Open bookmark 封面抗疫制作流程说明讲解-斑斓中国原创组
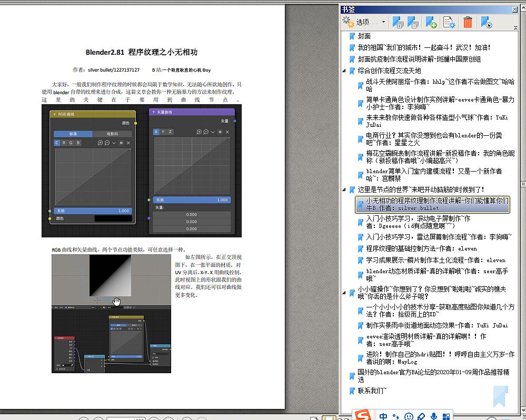 419,59
